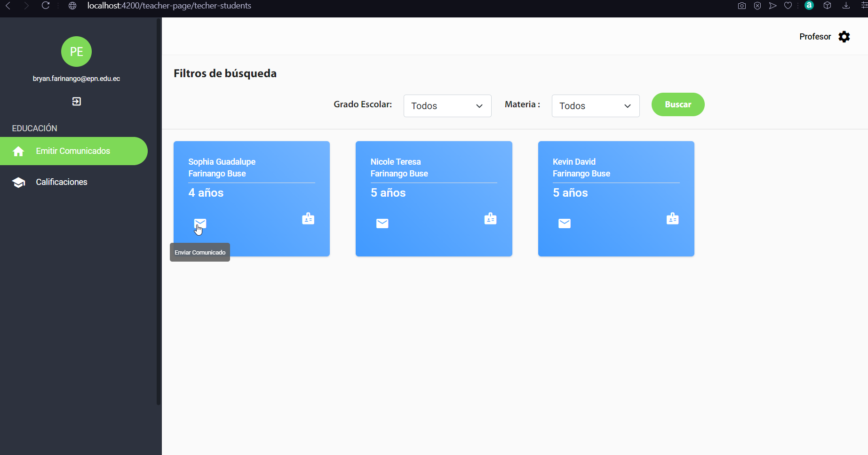Viewport: 868px width, 455px height.
Task: Select the graduation cap icon beside Calificaciones
Action: pyautogui.click(x=18, y=182)
